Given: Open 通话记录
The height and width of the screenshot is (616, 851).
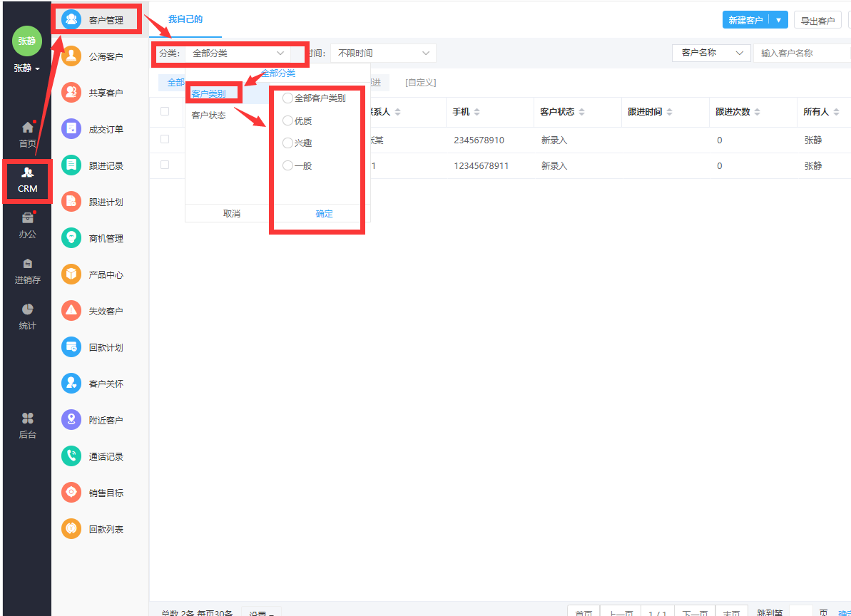Looking at the screenshot, I should [x=97, y=456].
